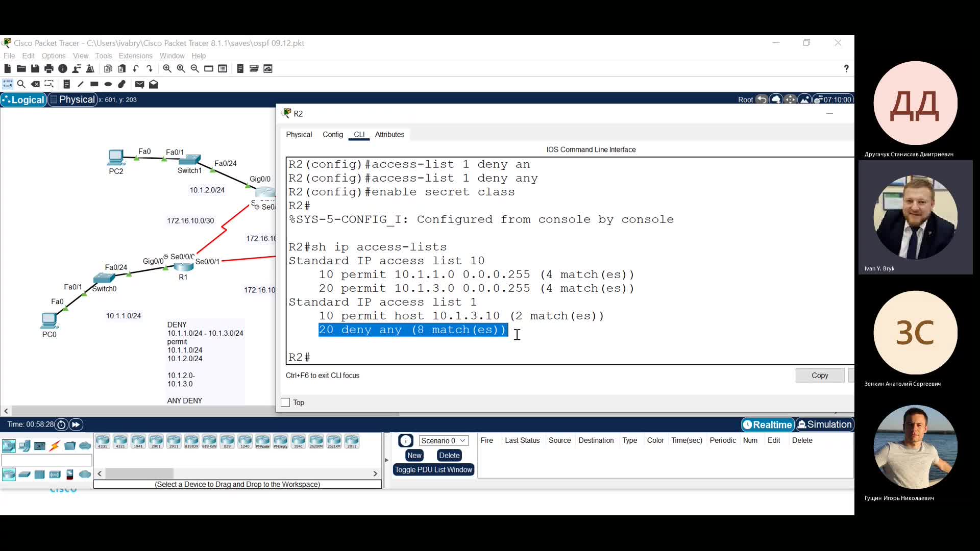Click the drawing palette rectangle icon
This screenshot has height=551, width=980.
(x=209, y=68)
